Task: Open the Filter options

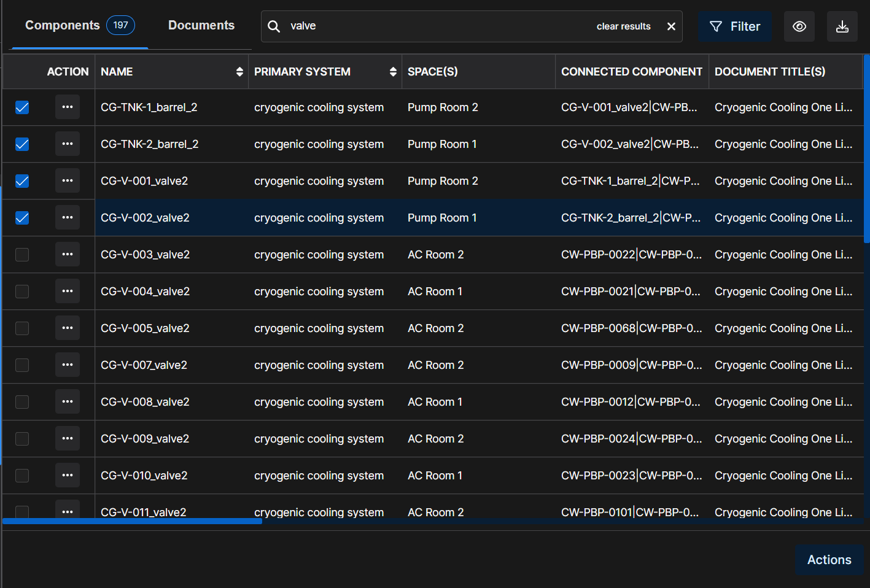Action: pos(735,26)
